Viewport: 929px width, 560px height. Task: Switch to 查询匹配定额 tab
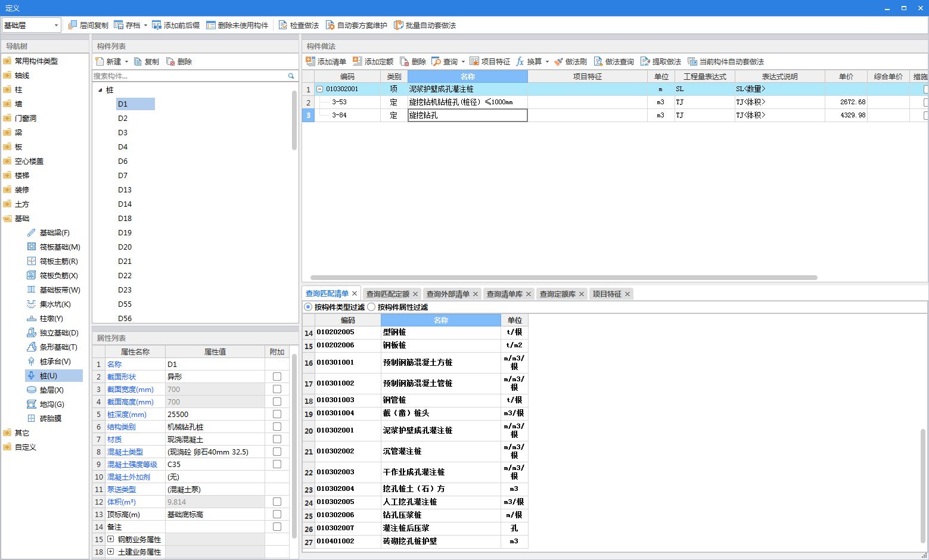pyautogui.click(x=388, y=294)
